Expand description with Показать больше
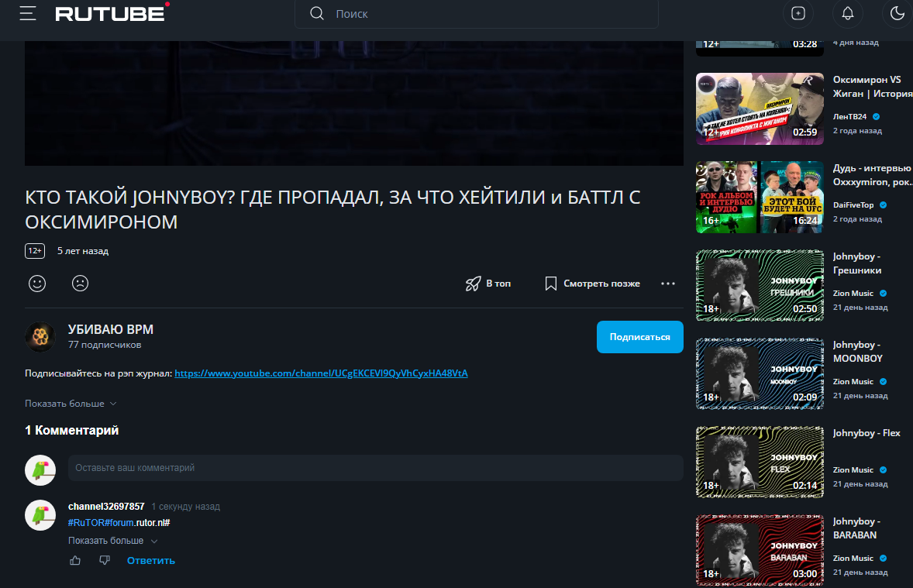The width and height of the screenshot is (913, 588). 71,404
